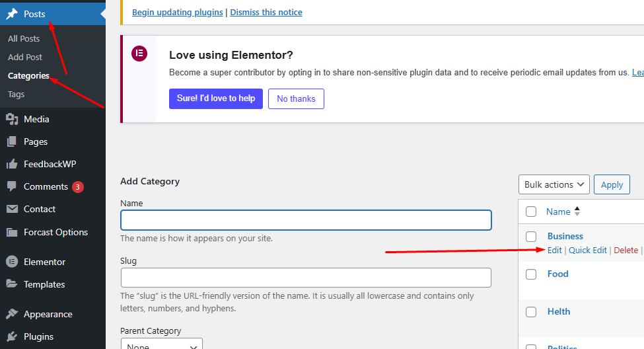This screenshot has width=644, height=349.
Task: Open the Bulk actions dropdown
Action: click(554, 184)
